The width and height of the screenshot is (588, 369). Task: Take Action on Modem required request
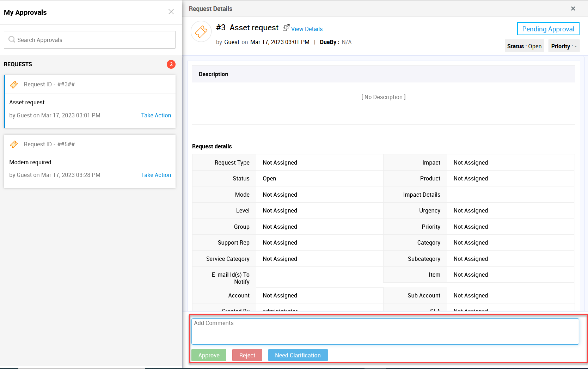tap(156, 175)
